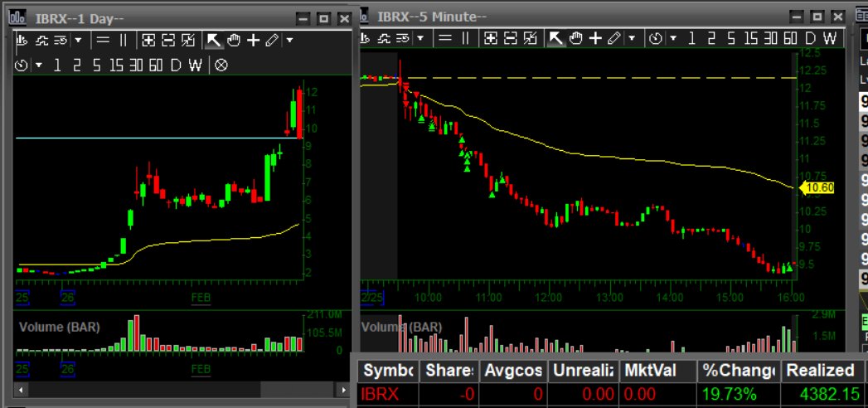Click the clock timeframe icon in the 5 Minute chart

click(x=656, y=38)
